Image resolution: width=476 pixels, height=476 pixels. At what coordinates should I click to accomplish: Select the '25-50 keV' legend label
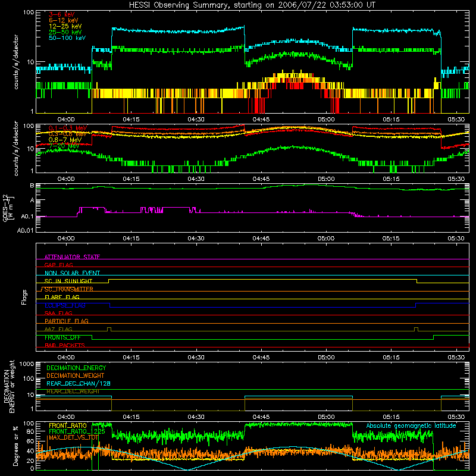(x=65, y=32)
